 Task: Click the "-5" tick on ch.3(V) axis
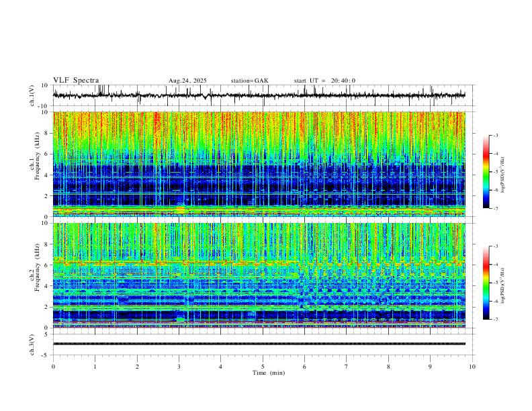[x=45, y=355]
